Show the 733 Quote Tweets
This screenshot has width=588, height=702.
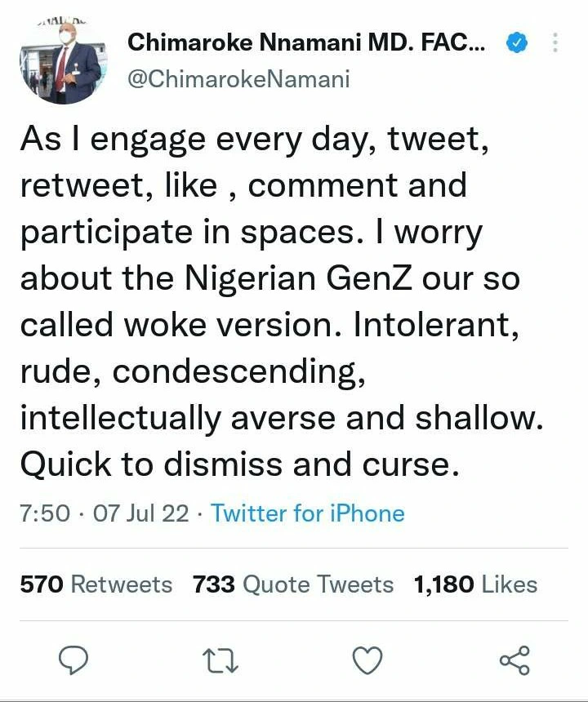pos(293,584)
